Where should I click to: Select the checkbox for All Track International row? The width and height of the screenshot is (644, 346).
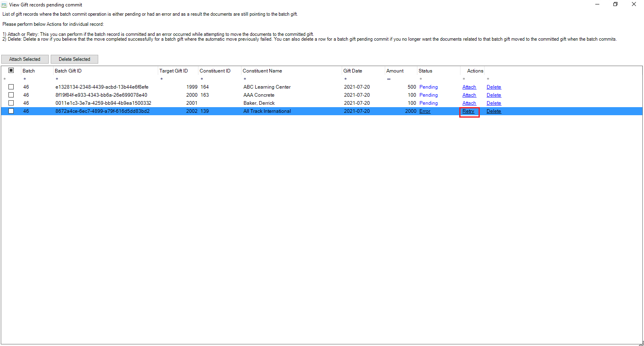point(11,111)
